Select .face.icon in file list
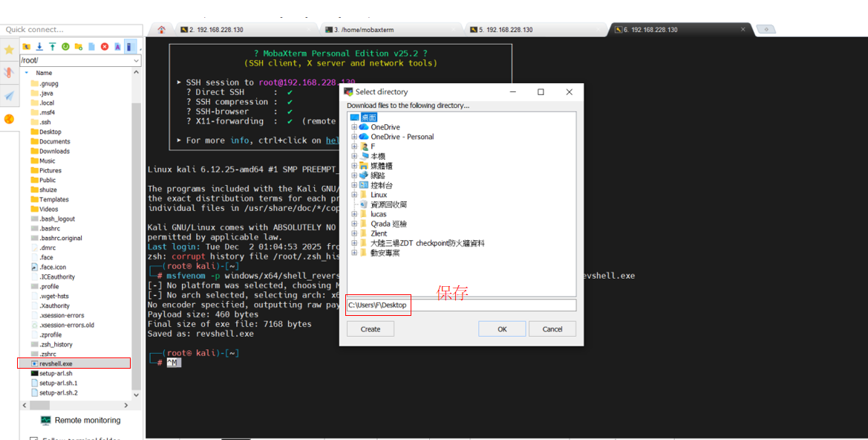Screen dimensions: 868x440 53,267
